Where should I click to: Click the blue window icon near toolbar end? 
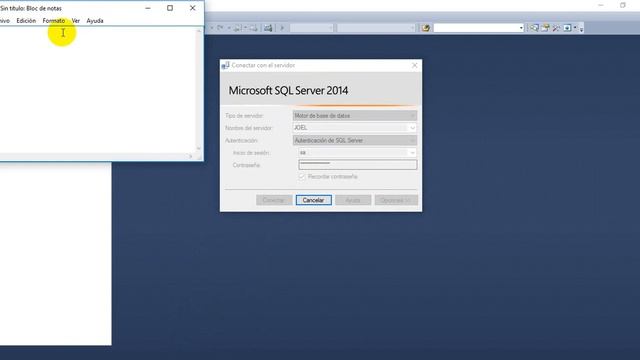pyautogui.click(x=567, y=28)
